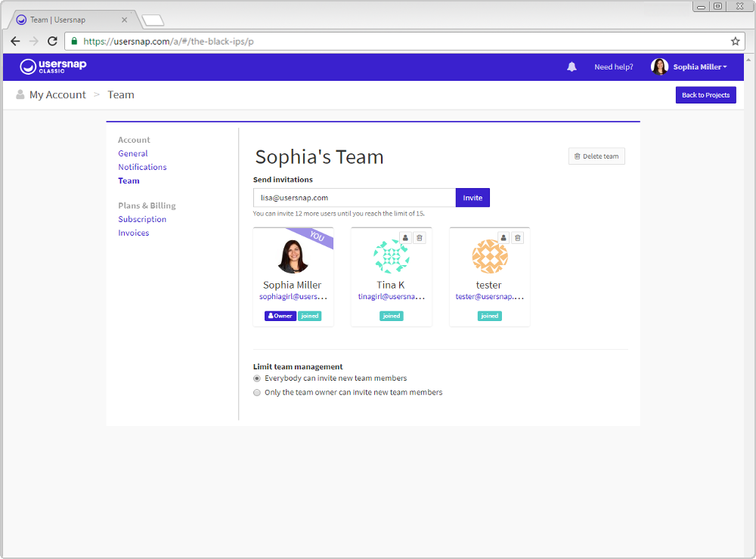Screen dimensions: 756x559
Task: Click sophiagirl@users... email link
Action: click(x=293, y=296)
